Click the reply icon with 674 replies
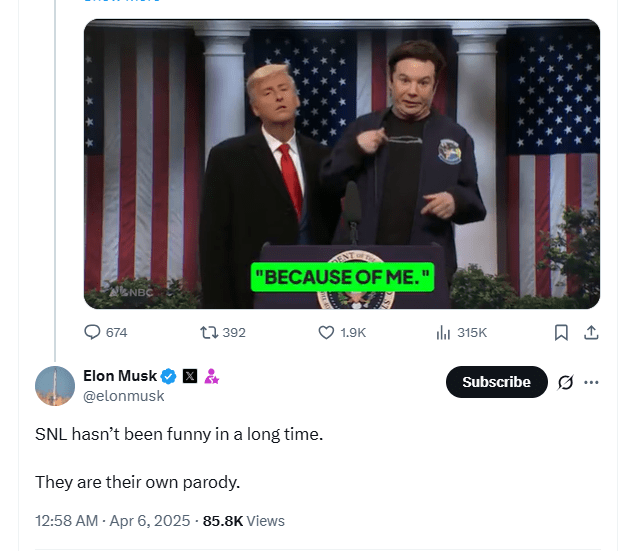634x551 pixels. pyautogui.click(x=93, y=332)
